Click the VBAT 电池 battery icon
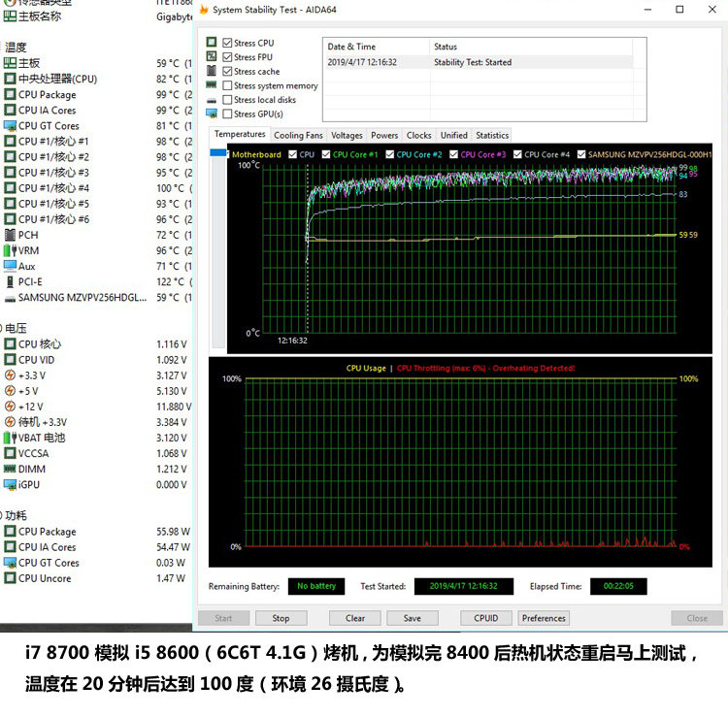The image size is (728, 717). click(x=10, y=438)
